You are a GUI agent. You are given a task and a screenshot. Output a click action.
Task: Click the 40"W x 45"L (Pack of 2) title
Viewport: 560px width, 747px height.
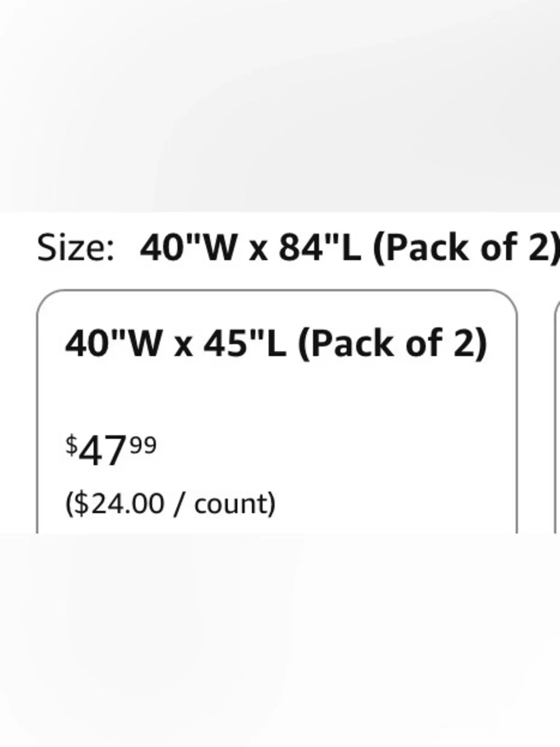276,344
